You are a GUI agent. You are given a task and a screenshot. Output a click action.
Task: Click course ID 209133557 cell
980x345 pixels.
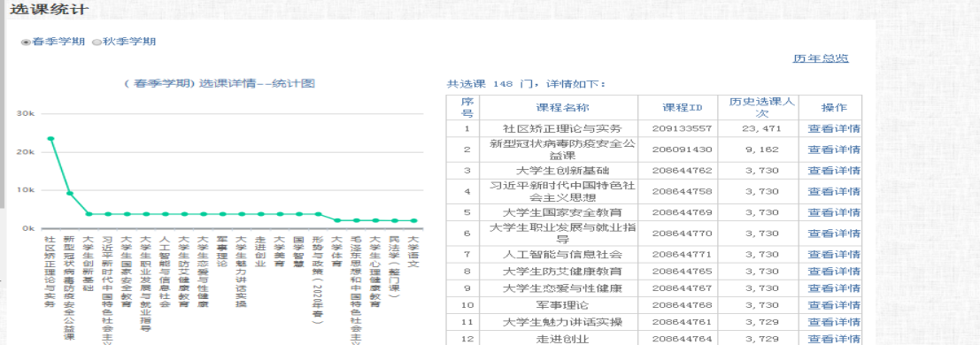(x=682, y=129)
